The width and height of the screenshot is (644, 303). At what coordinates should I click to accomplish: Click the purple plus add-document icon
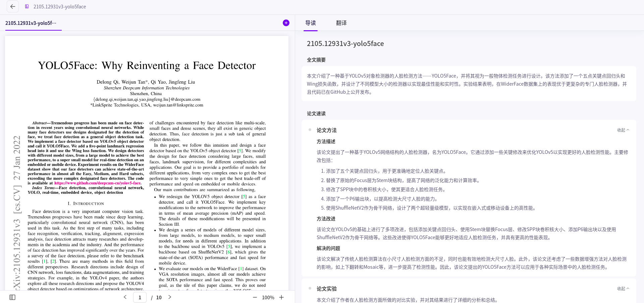point(286,23)
